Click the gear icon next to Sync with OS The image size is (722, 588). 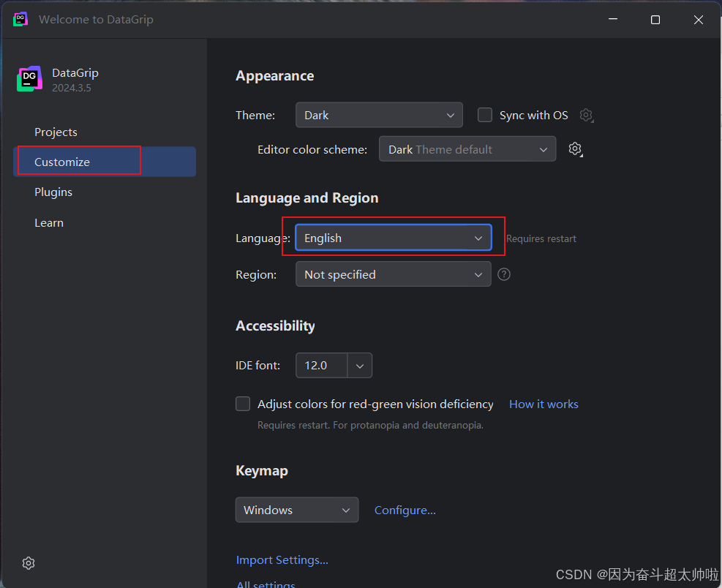coord(586,115)
